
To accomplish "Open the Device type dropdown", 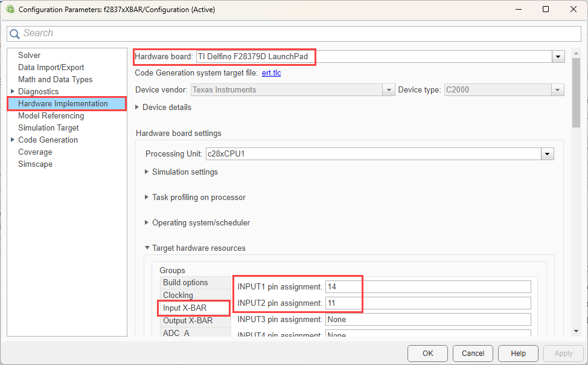I will click(558, 90).
